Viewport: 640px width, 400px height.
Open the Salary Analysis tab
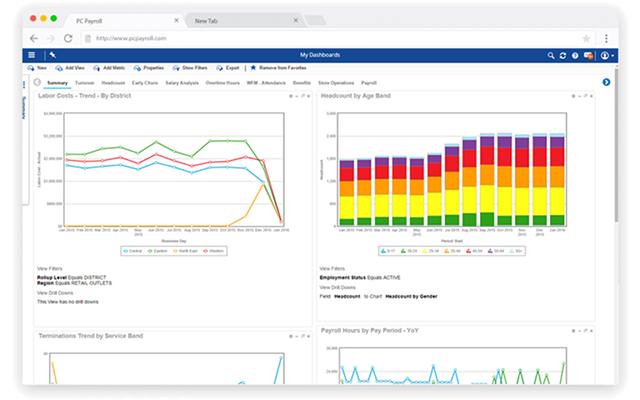182,83
